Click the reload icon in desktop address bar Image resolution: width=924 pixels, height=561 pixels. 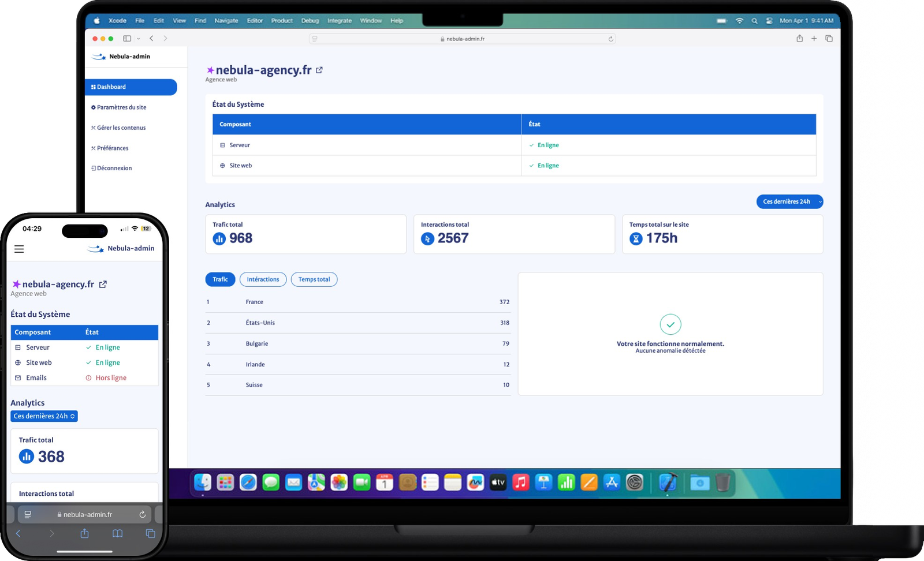coord(610,39)
